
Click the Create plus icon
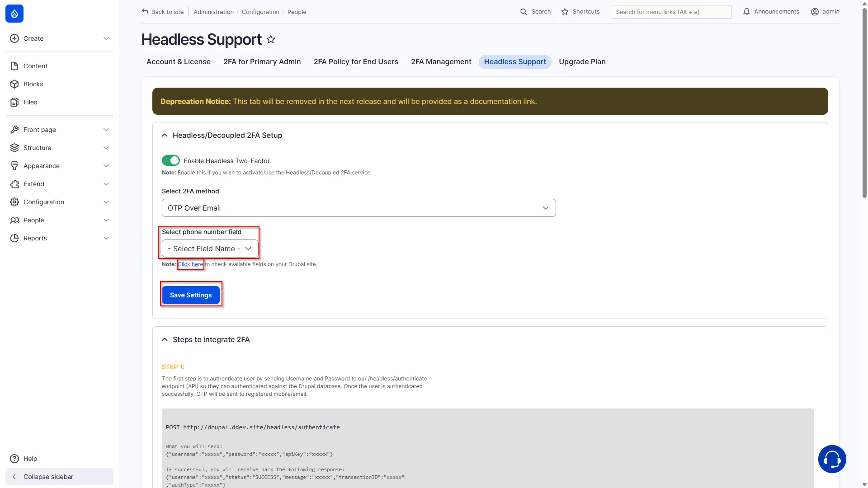click(14, 38)
